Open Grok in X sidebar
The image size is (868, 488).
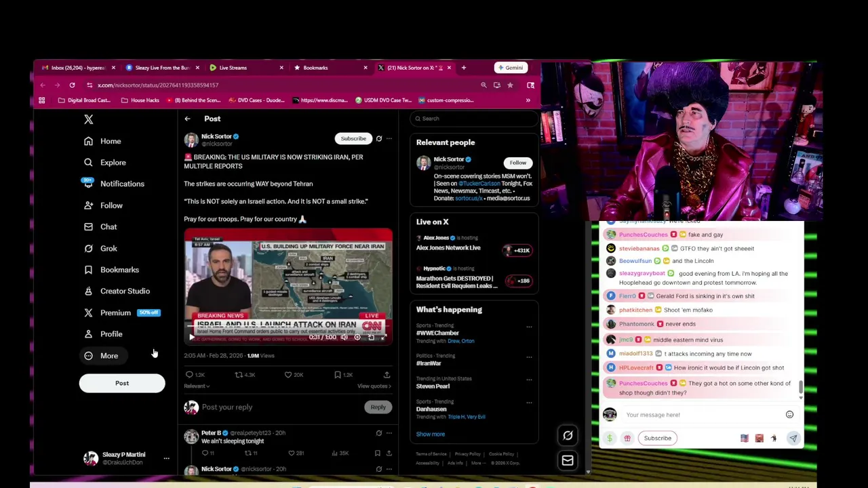click(x=100, y=249)
